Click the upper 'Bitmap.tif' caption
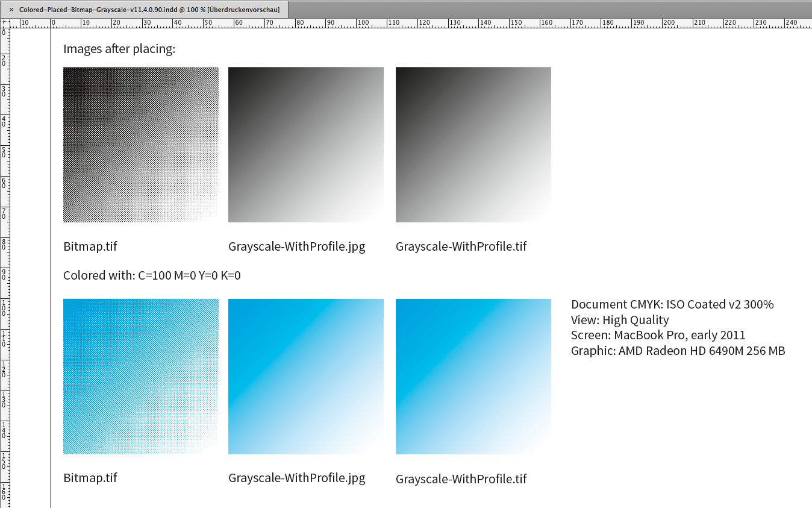The image size is (812, 508). point(90,246)
